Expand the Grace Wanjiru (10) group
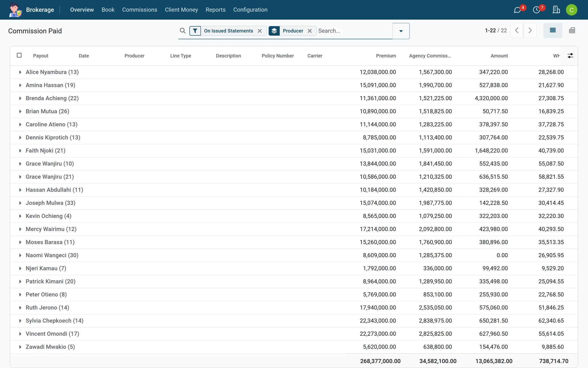 coord(20,164)
